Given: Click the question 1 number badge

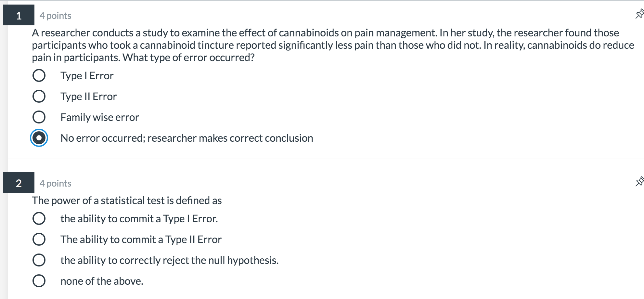Looking at the screenshot, I should 19,15.
